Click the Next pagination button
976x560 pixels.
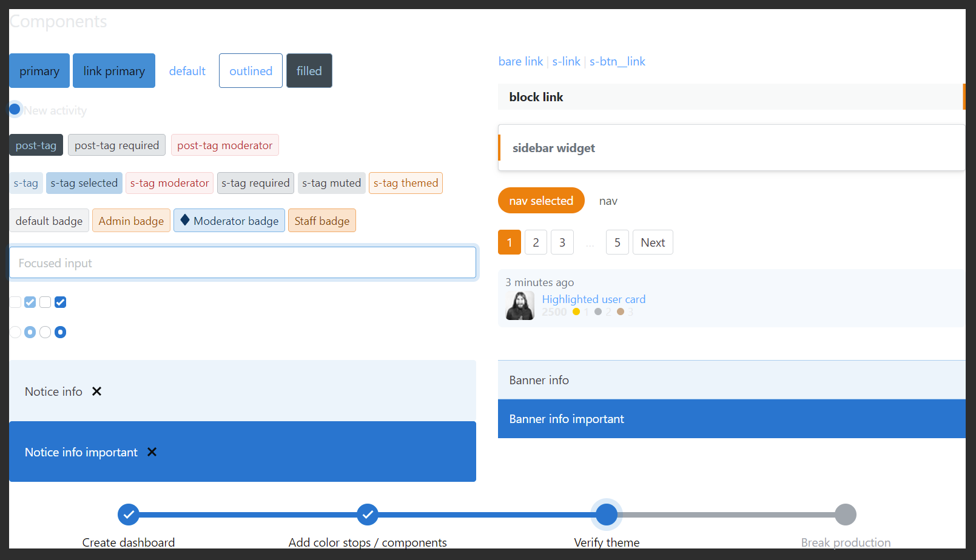(653, 242)
